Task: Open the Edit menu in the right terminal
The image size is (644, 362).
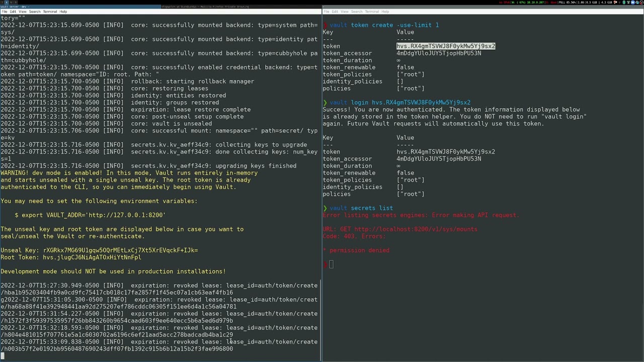Action: coord(335,12)
